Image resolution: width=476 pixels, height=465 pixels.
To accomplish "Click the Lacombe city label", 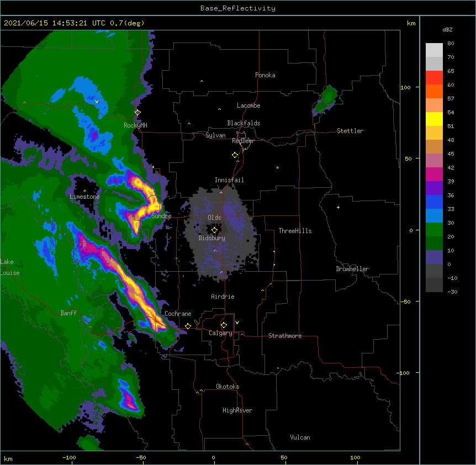I will pyautogui.click(x=248, y=105).
